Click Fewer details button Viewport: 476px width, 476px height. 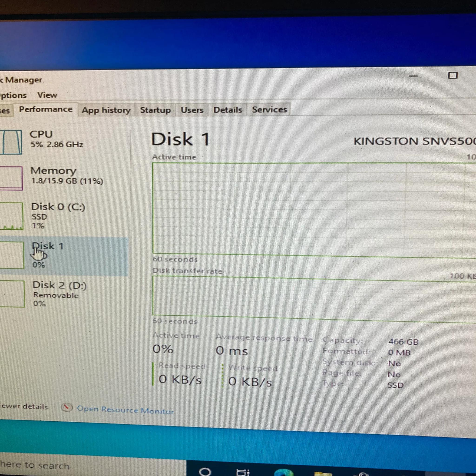24,406
